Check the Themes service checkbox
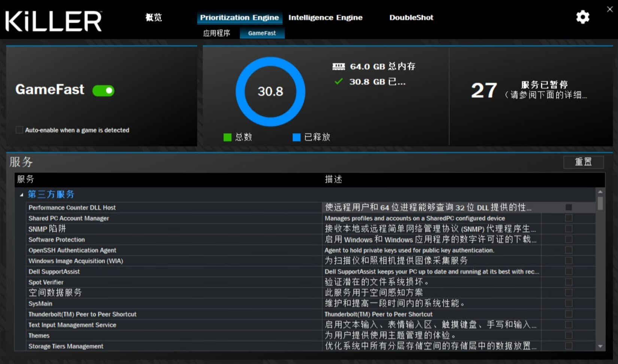618x364 pixels. (569, 336)
